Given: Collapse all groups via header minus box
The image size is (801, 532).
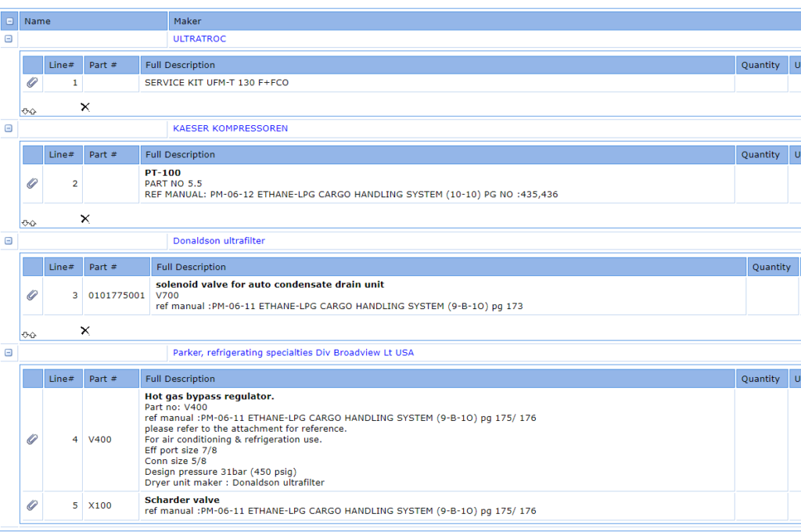Looking at the screenshot, I should pos(9,21).
